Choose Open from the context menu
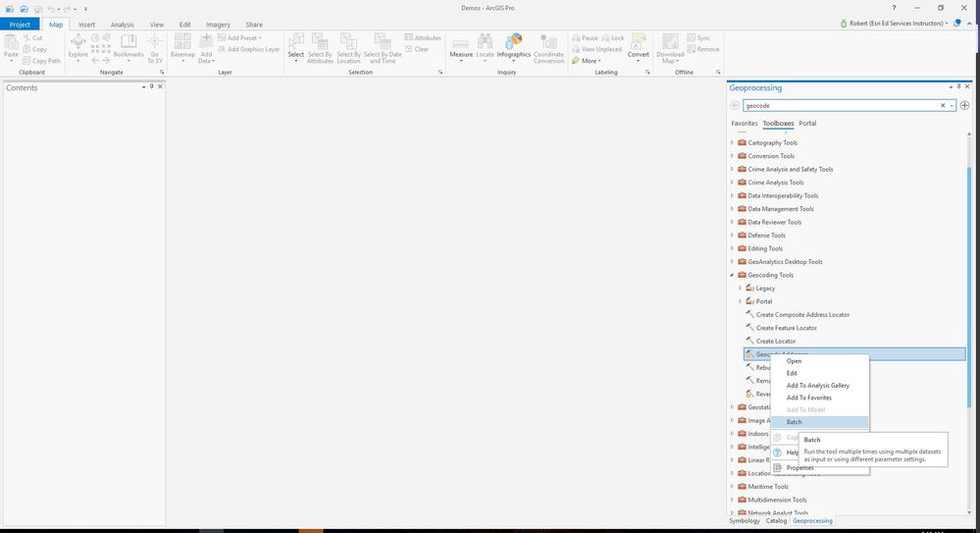 click(x=819, y=361)
